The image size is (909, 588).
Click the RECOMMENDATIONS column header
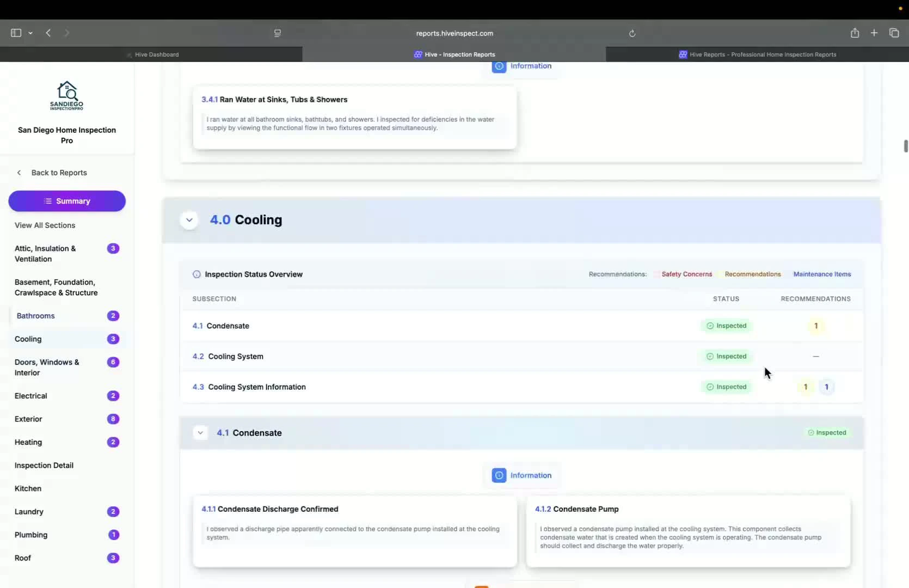tap(815, 299)
